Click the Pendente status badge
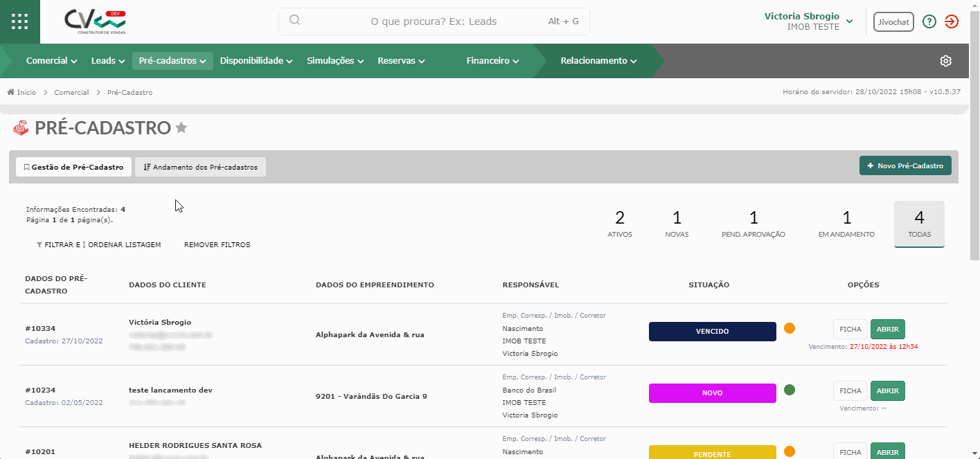This screenshot has width=980, height=459. pos(713,453)
